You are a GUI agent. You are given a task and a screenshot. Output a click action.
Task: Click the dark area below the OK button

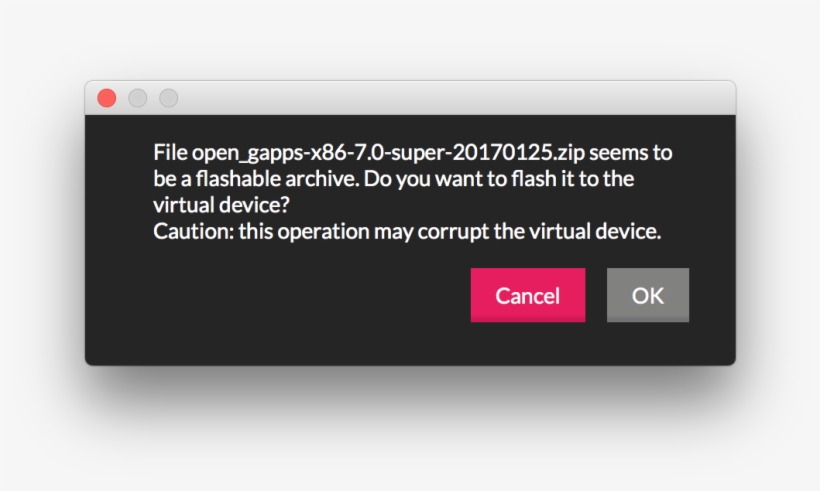point(648,345)
